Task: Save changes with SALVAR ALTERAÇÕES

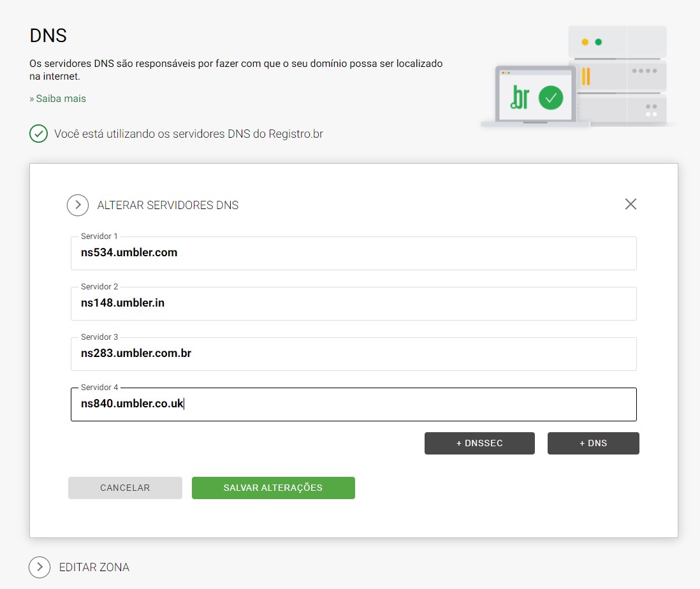Action: 273,488
